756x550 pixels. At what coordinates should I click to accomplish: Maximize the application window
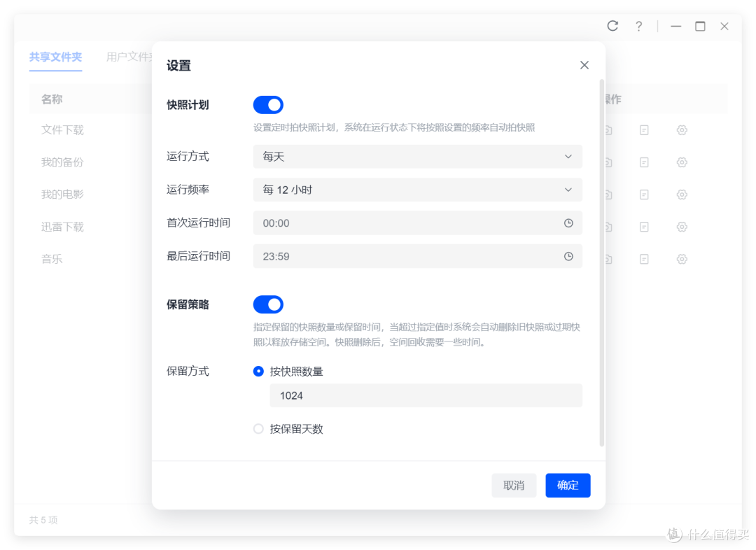(x=700, y=27)
